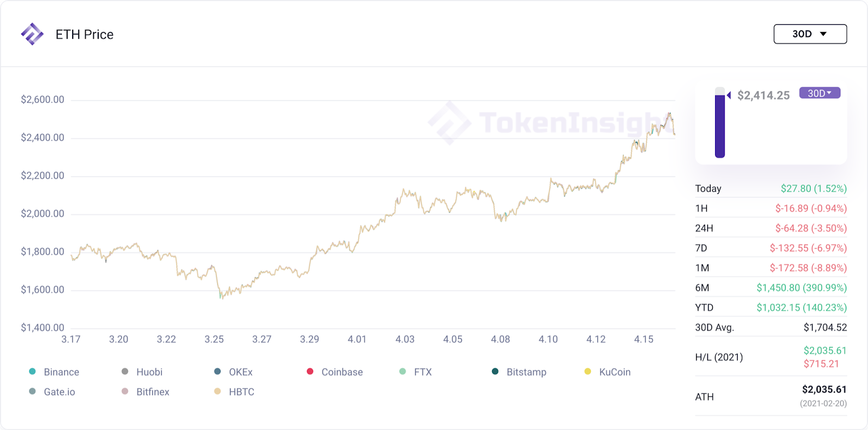Select the 7D price change row
This screenshot has width=868, height=430.
[771, 248]
